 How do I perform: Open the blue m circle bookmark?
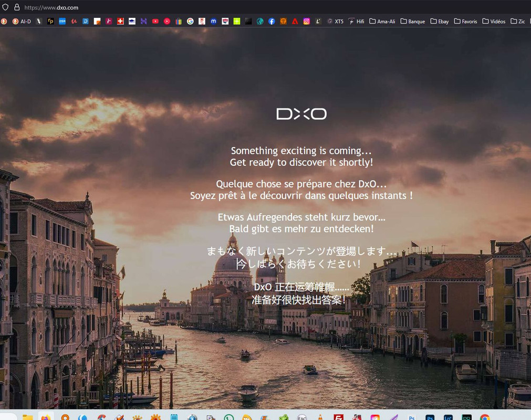213,22
